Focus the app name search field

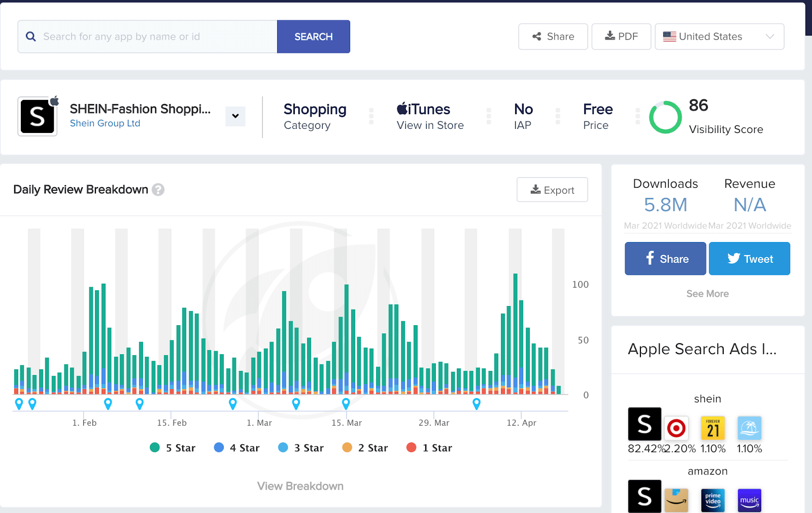point(148,37)
